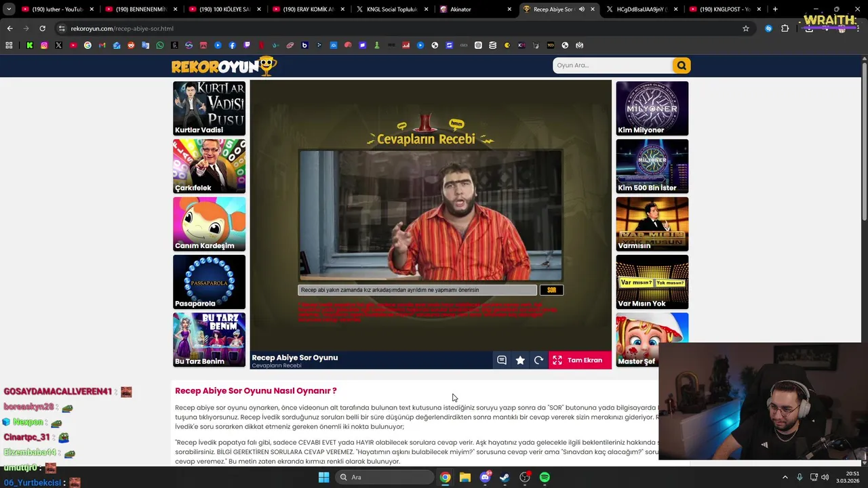Image resolution: width=868 pixels, height=488 pixels.
Task: Reload the page in browser toolbar
Action: click(x=42, y=28)
